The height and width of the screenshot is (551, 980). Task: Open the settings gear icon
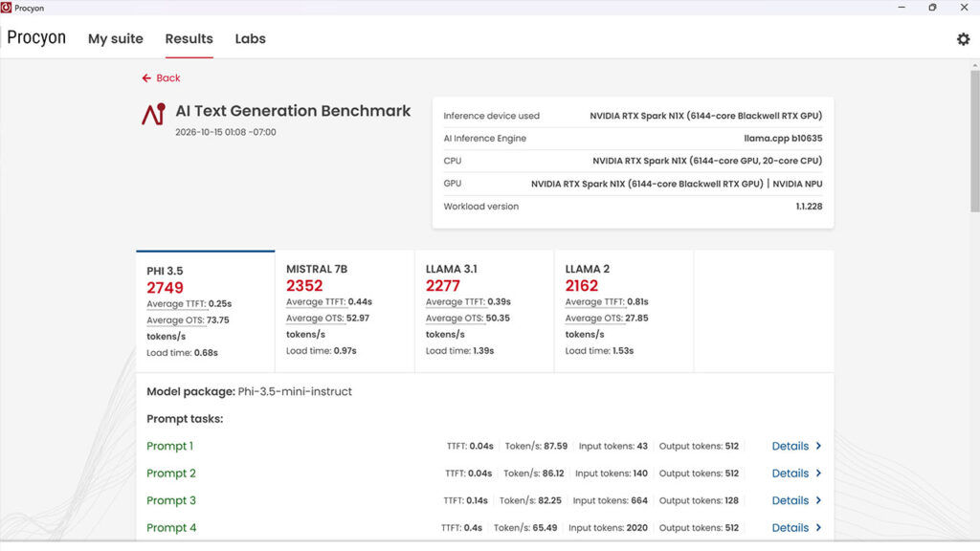pos(963,38)
